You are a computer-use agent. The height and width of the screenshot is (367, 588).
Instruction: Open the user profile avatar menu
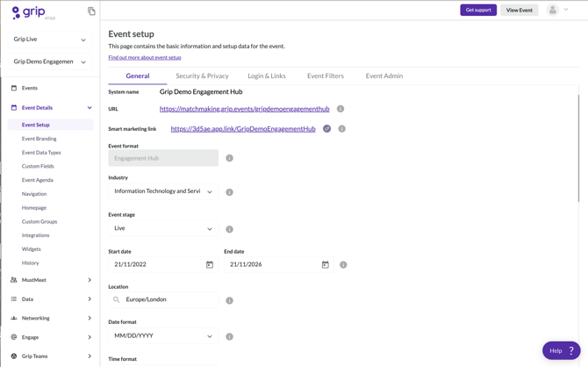tap(553, 10)
